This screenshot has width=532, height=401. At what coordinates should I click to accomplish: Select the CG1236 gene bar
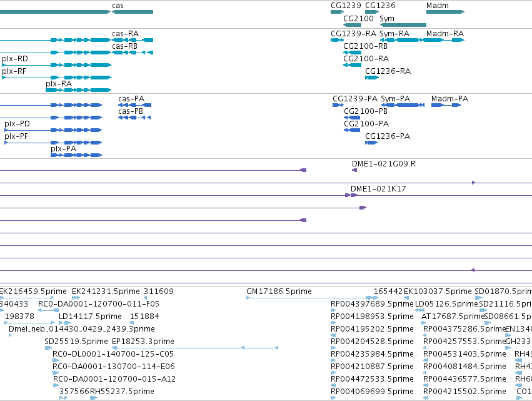click(372, 12)
